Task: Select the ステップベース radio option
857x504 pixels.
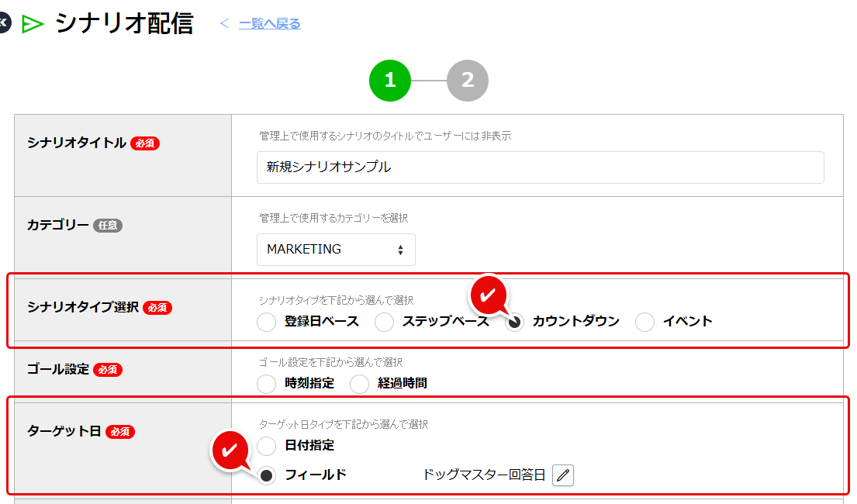Action: point(385,322)
